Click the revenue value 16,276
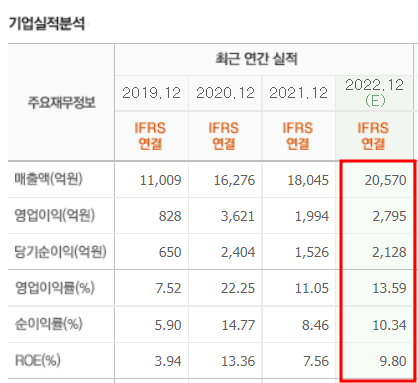 pyautogui.click(x=234, y=180)
